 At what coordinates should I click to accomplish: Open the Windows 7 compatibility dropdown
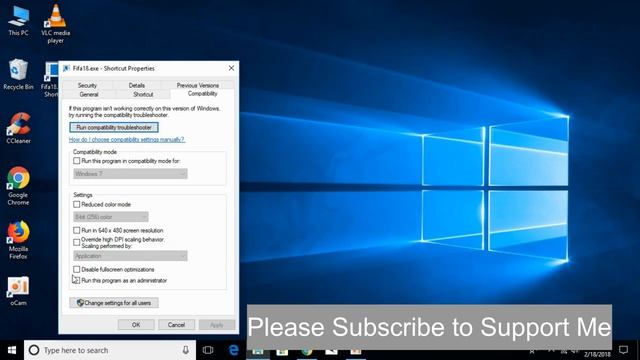coord(130,174)
